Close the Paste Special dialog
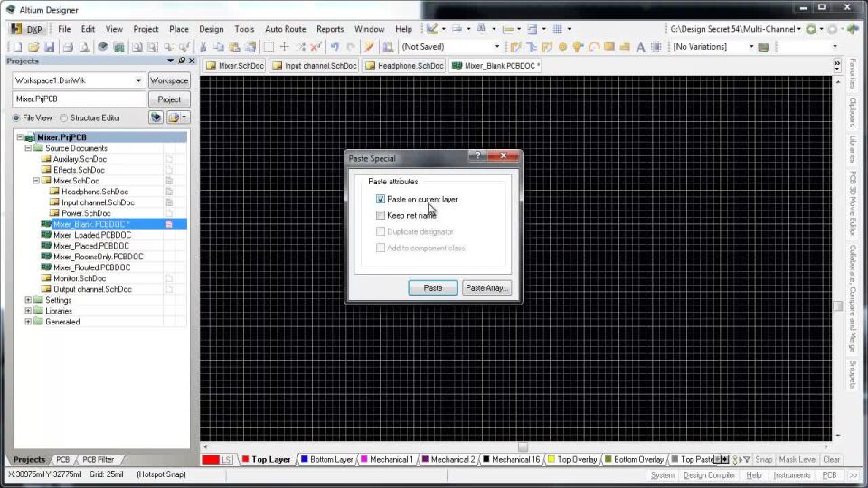Screen dimensions: 868x488 click(504, 155)
